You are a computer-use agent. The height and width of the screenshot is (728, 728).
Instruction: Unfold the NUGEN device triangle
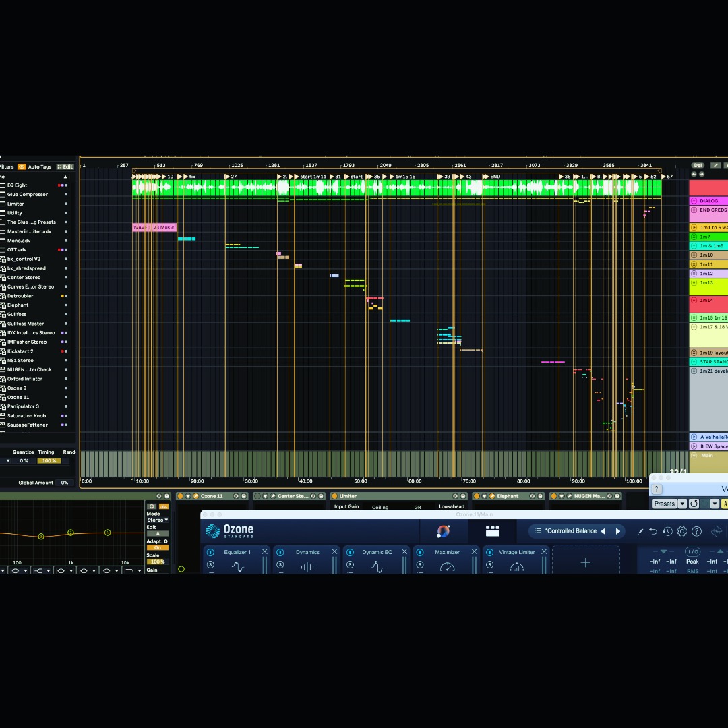[562, 496]
